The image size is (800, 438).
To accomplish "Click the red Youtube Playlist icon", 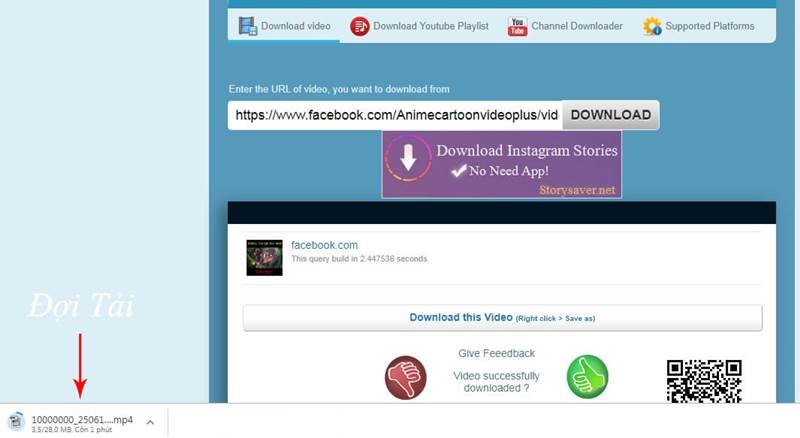I will (360, 26).
